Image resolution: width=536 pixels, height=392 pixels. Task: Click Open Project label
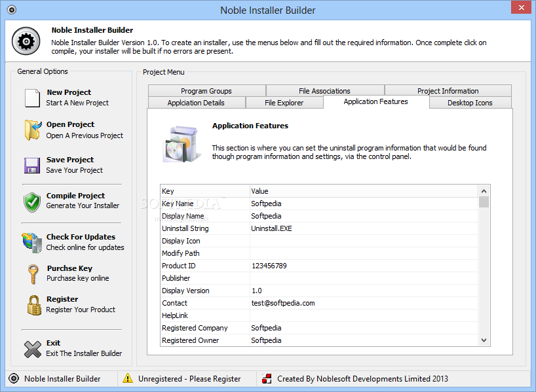tap(70, 124)
